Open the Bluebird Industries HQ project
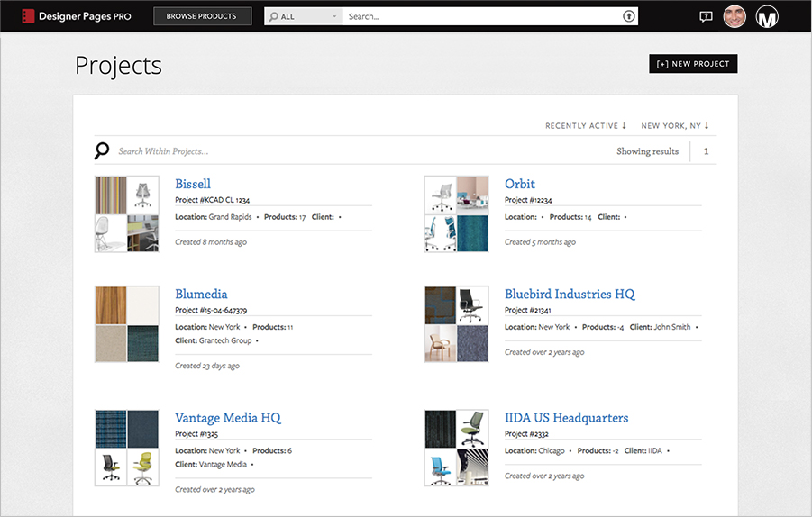 pyautogui.click(x=570, y=294)
